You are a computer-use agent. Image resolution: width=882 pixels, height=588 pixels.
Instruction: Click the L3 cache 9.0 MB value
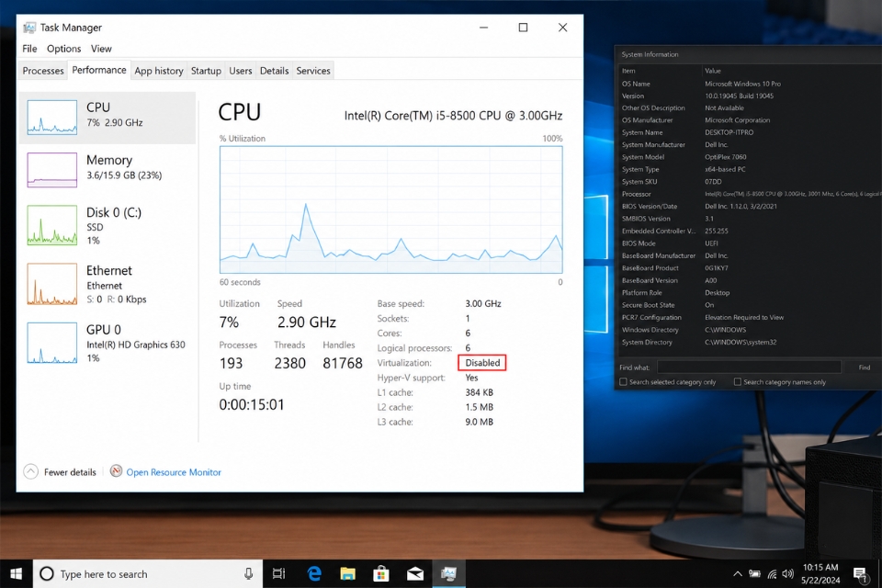(480, 422)
